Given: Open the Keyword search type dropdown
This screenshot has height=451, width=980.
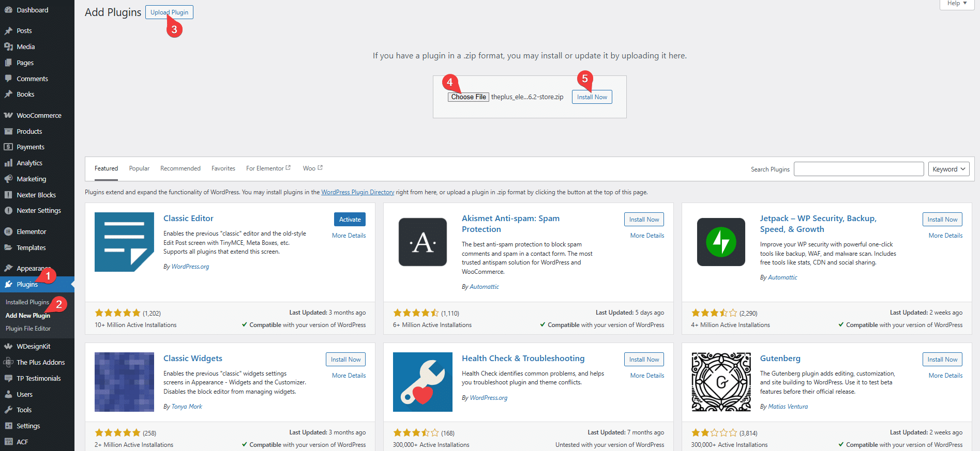Looking at the screenshot, I should 948,169.
